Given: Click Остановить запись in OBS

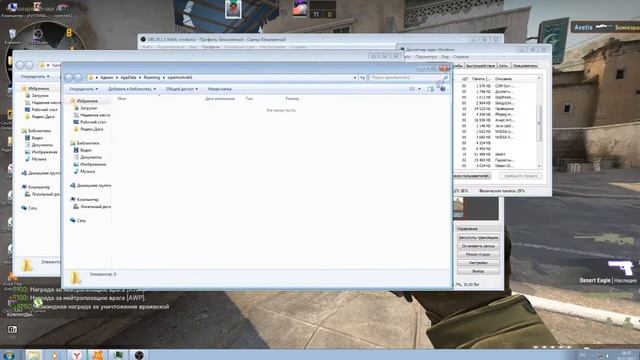Looking at the screenshot, I should click(x=478, y=246).
